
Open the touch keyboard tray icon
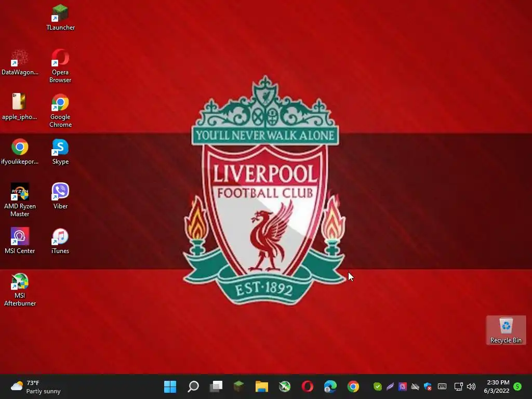[442, 387]
